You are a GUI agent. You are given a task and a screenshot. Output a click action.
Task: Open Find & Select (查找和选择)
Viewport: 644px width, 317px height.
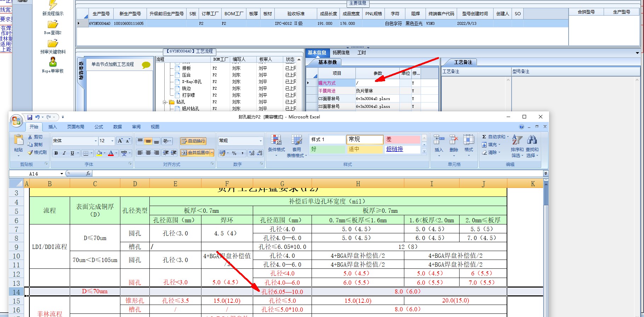point(532,146)
